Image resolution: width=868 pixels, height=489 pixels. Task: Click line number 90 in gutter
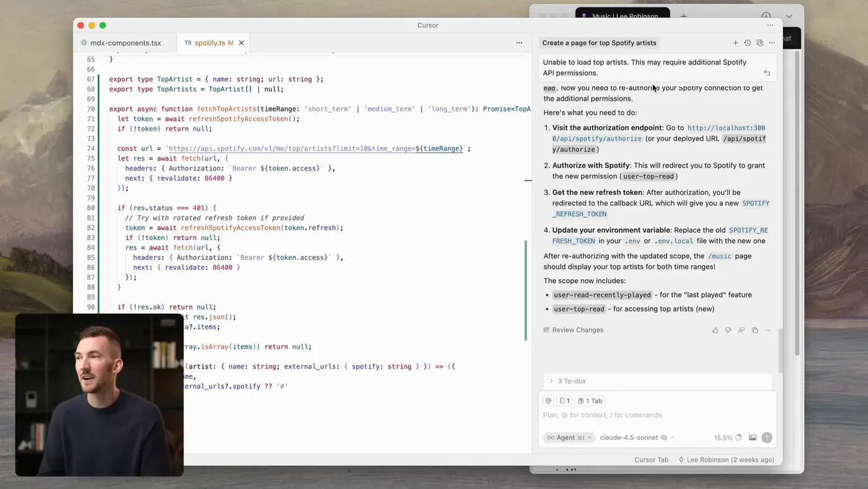pyautogui.click(x=91, y=307)
